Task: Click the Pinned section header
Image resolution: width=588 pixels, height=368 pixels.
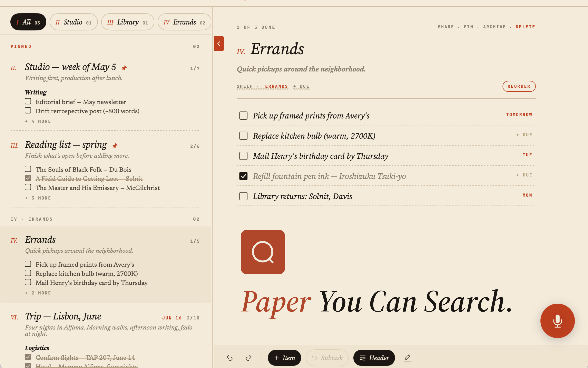Action: [x=21, y=46]
